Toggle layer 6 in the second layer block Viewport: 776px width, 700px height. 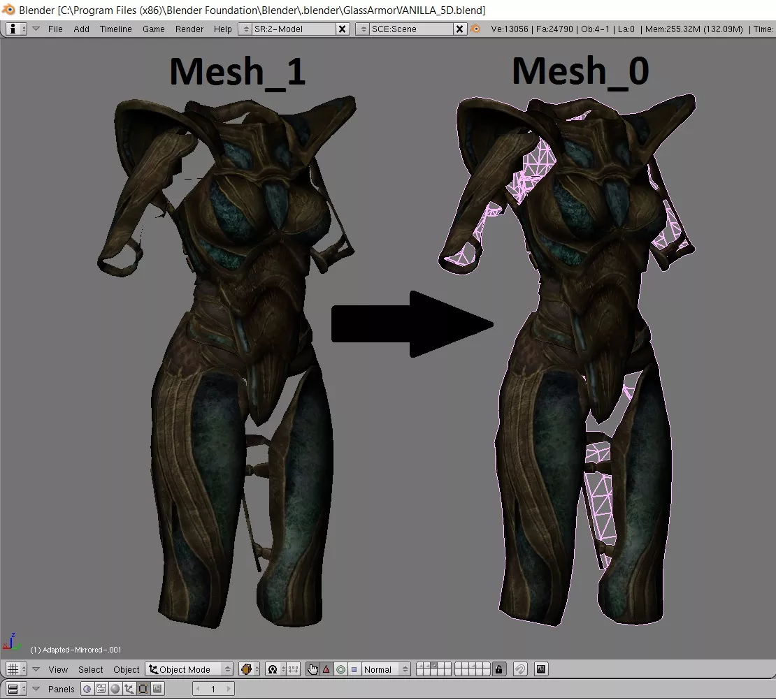pos(458,666)
